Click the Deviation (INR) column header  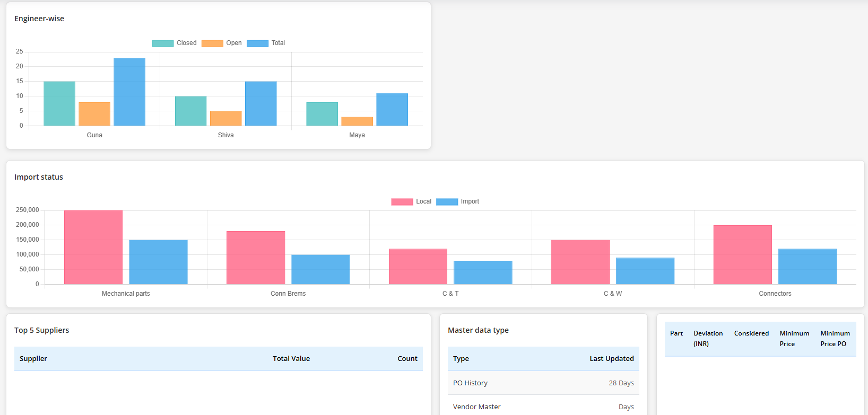pos(708,339)
